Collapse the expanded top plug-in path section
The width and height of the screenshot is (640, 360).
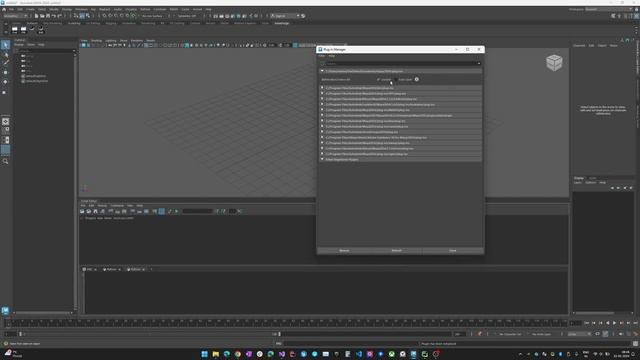tap(322, 71)
